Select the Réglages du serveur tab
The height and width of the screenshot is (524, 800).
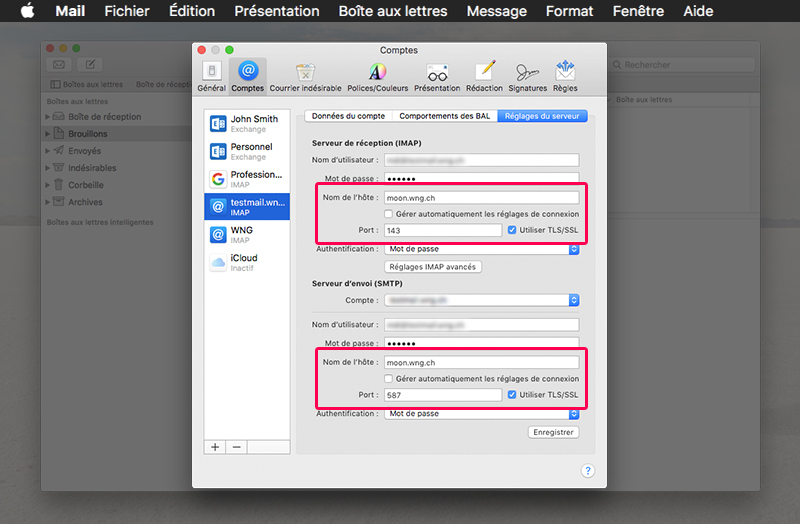tap(542, 116)
